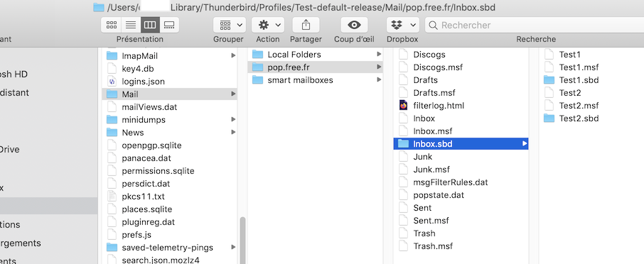Viewport: 644px width, 264px height.
Task: Select the pkcs11.txt file icon
Action: [x=112, y=197]
